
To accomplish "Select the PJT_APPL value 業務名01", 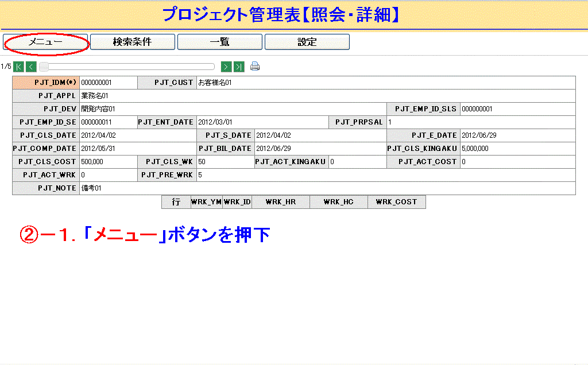I will [95, 96].
